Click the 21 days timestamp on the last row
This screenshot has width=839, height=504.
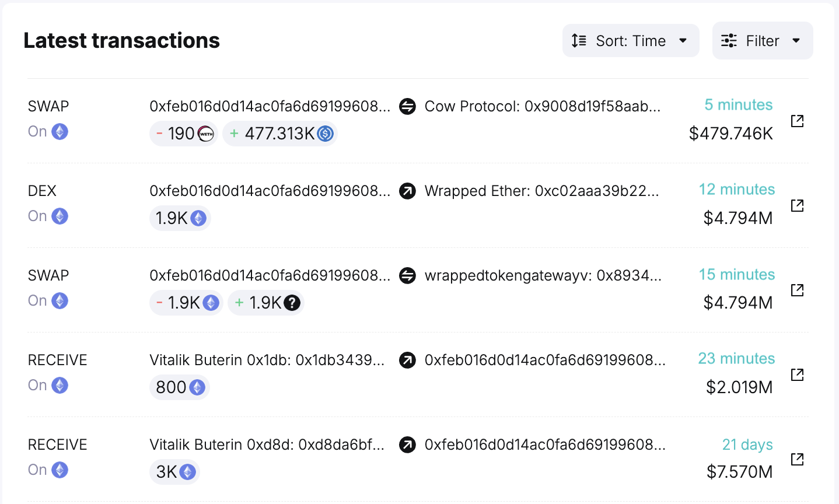[x=747, y=444]
